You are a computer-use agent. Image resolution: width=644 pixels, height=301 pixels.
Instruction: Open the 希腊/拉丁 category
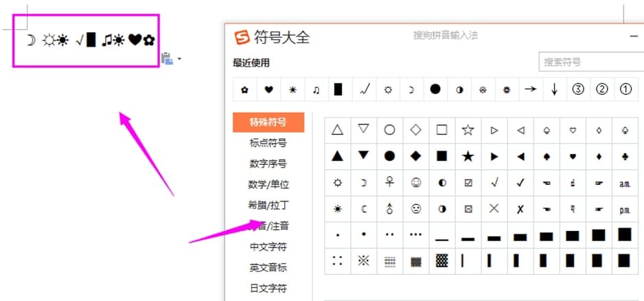(x=268, y=205)
